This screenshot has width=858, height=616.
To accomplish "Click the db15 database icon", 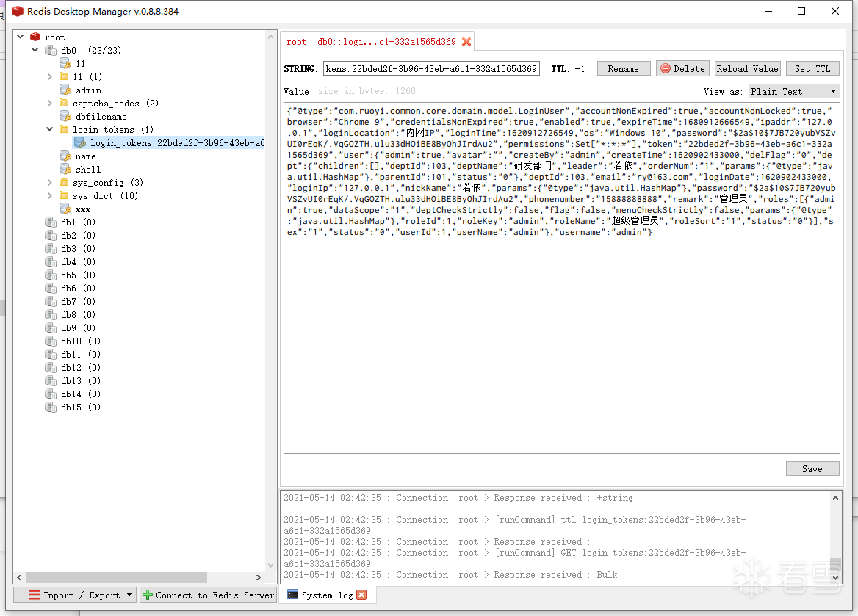I will point(51,407).
